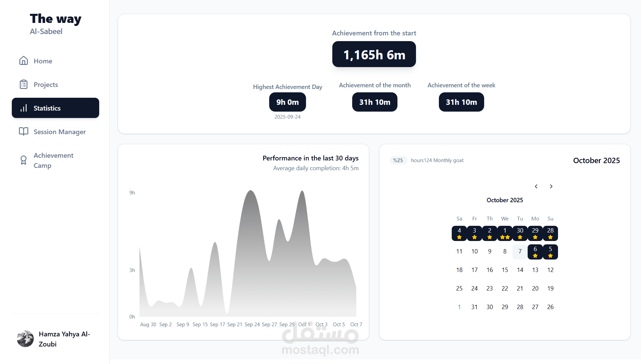641x364 pixels.
Task: Select calendar day 15
Action: coord(505,270)
